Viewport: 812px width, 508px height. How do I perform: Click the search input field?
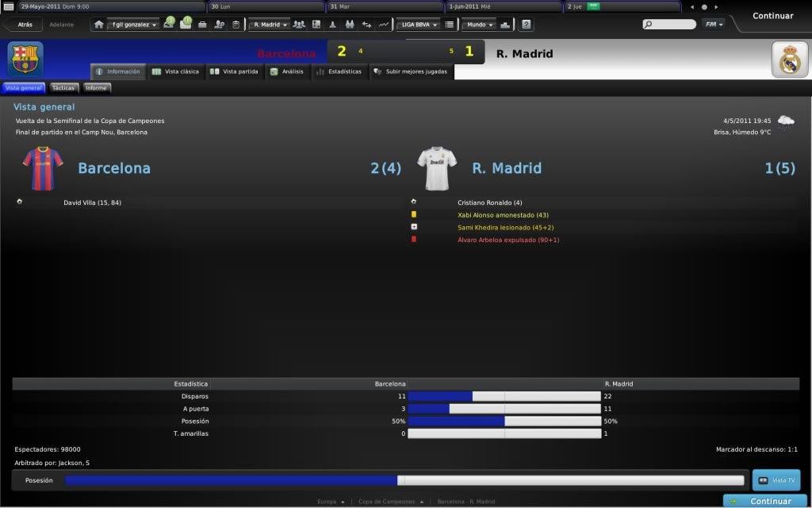tap(670, 25)
